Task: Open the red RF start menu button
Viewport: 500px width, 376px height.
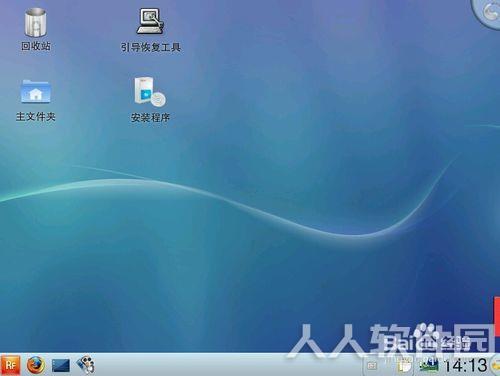Action: point(10,365)
